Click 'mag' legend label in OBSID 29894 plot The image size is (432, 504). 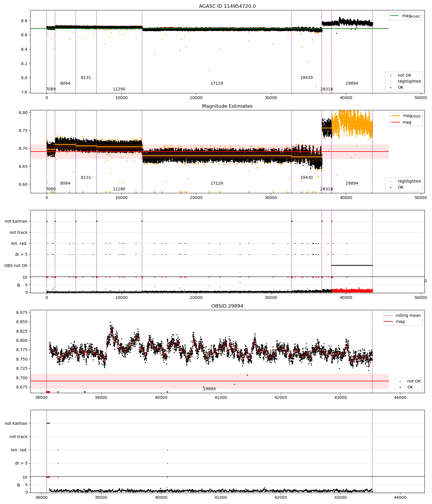400,322
